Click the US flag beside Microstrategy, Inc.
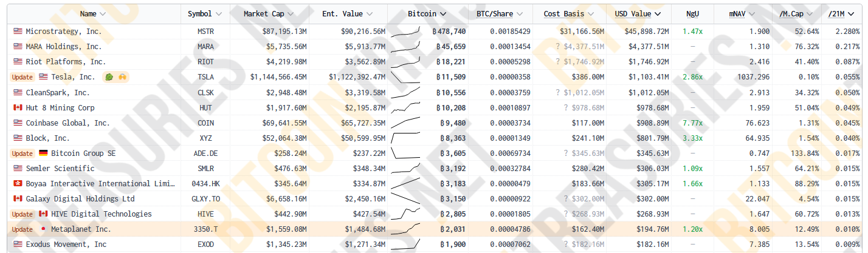This screenshot has height=253, width=868. (x=18, y=31)
